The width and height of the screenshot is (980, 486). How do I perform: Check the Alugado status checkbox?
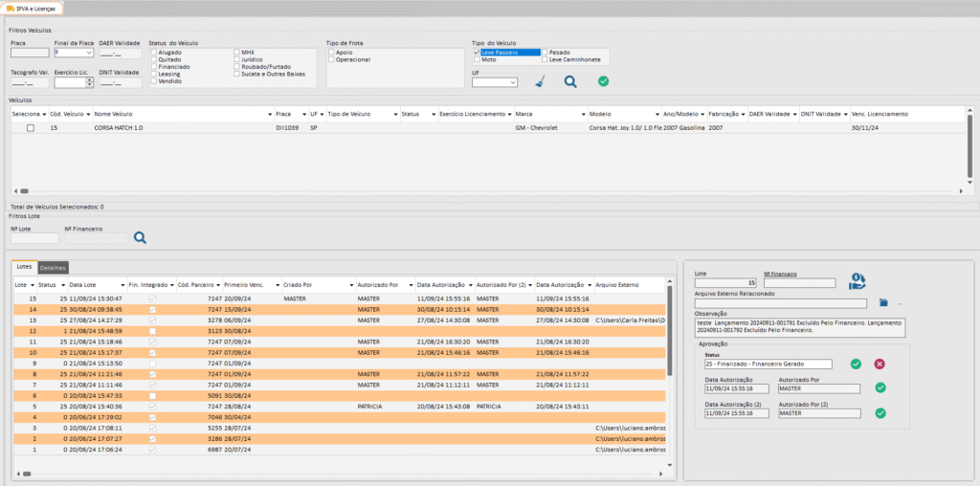click(154, 53)
